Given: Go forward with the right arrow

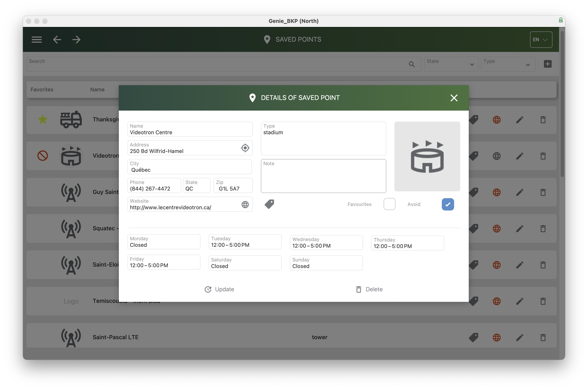Looking at the screenshot, I should tap(76, 39).
